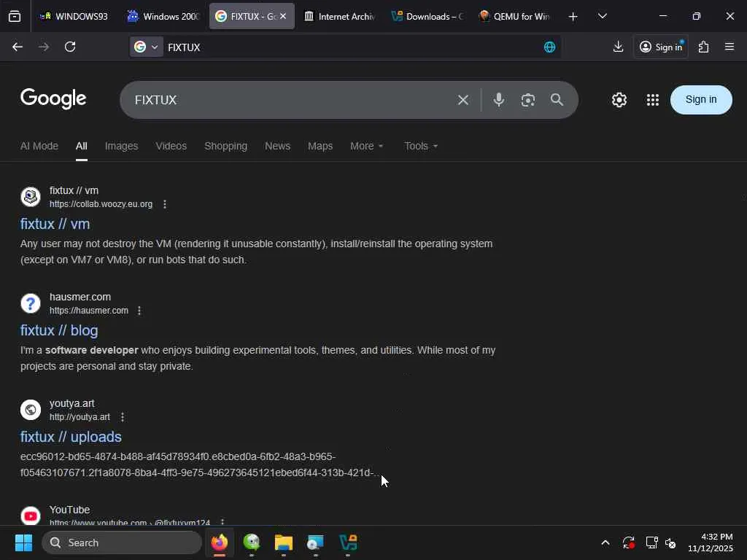Clear the Google search query

[x=462, y=100]
